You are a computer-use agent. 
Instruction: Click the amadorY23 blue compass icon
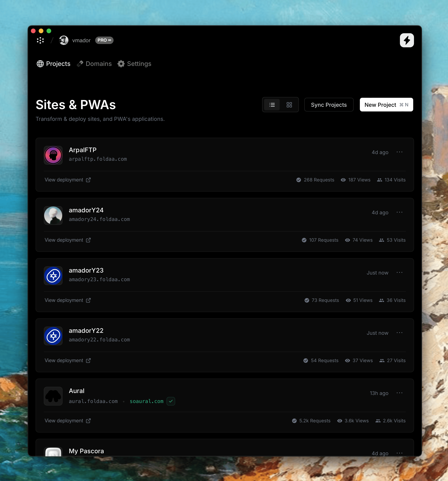53,275
